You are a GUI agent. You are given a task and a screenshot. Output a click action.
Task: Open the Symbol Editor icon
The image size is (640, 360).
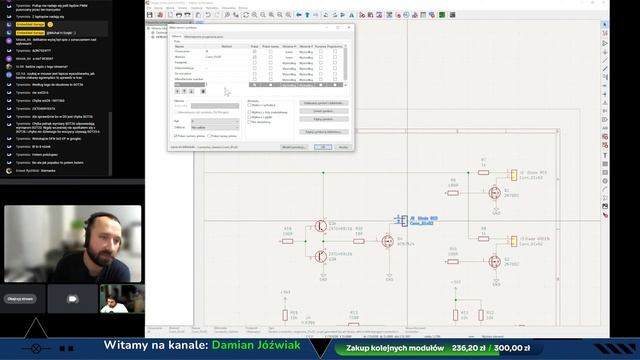tap(362, 15)
